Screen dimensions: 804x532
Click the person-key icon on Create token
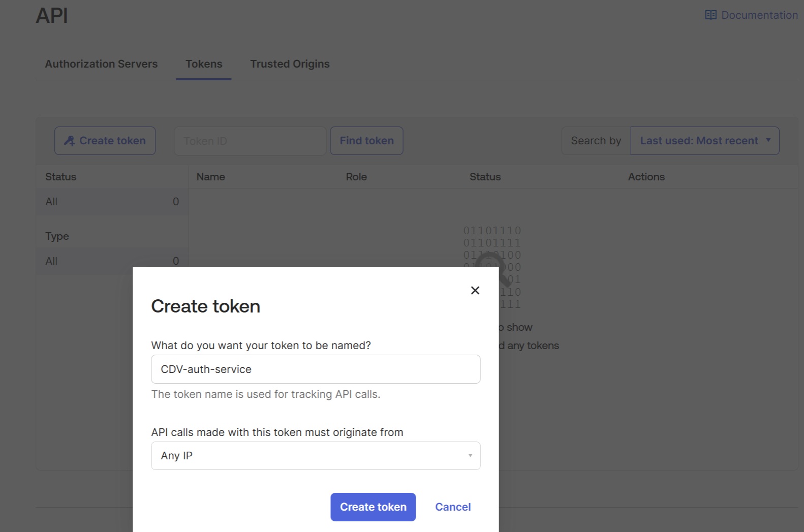click(x=69, y=141)
